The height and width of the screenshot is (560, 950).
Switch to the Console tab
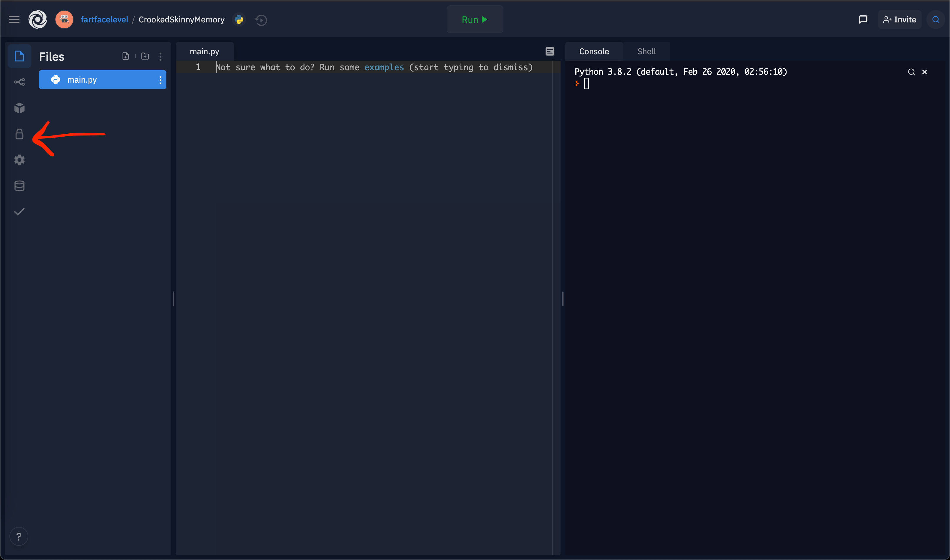pos(594,51)
